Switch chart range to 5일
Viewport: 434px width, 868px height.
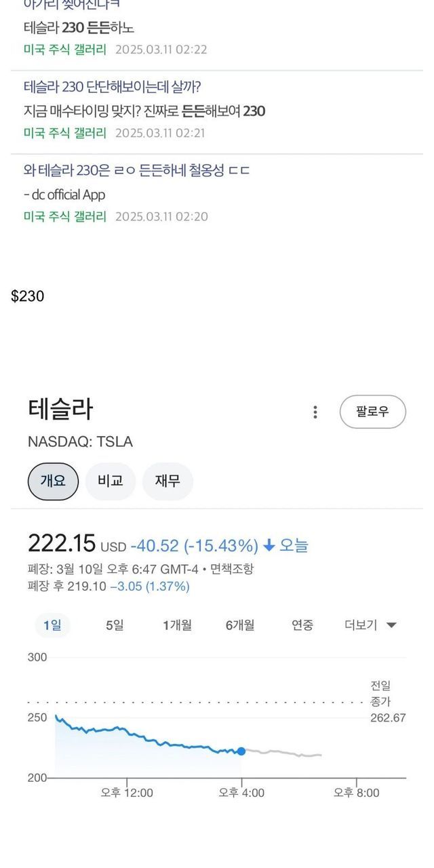click(115, 625)
